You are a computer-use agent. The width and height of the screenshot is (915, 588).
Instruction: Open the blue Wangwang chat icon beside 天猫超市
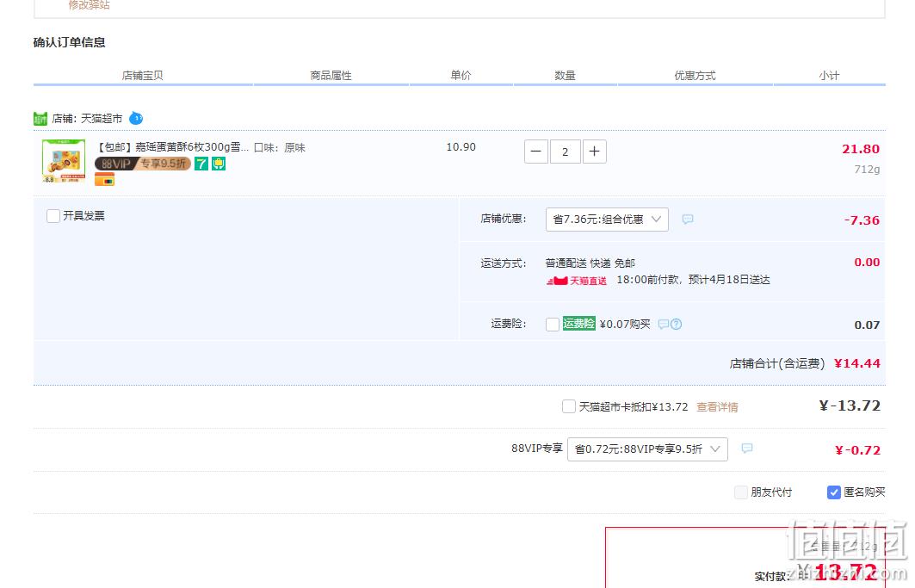tap(135, 118)
